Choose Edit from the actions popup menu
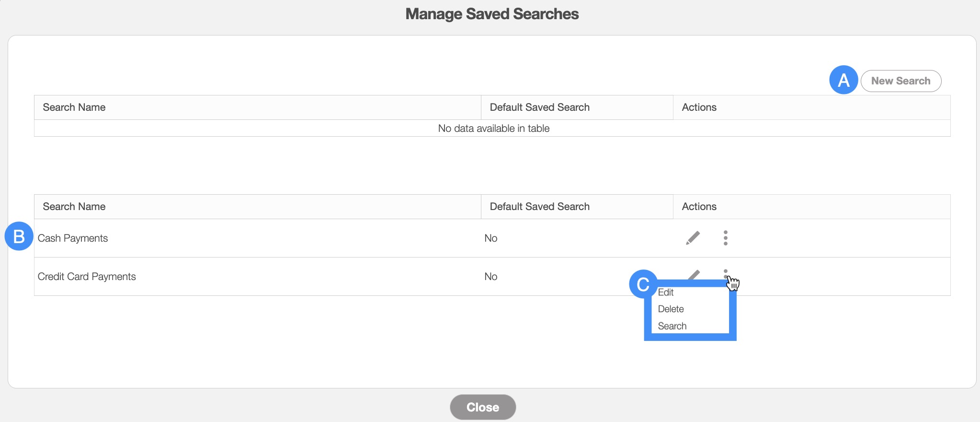980x422 pixels. tap(666, 293)
